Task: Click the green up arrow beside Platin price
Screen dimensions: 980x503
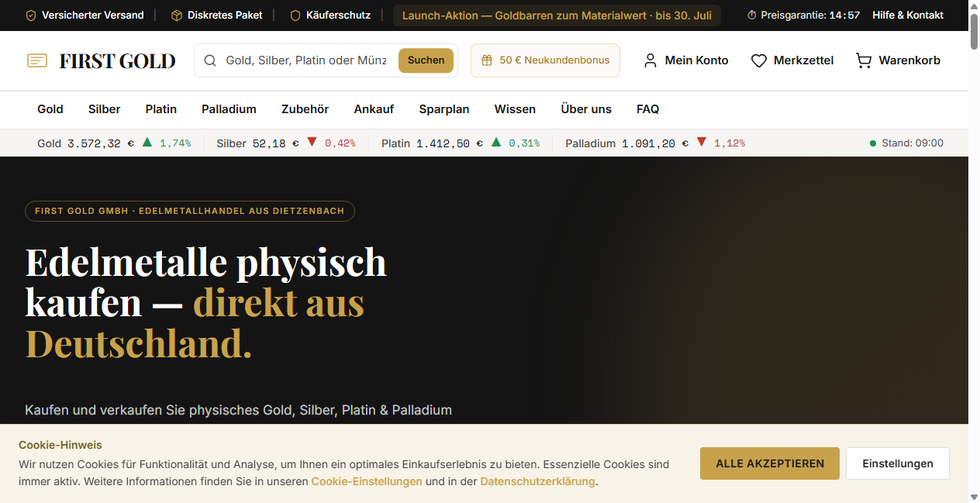Action: click(x=496, y=143)
